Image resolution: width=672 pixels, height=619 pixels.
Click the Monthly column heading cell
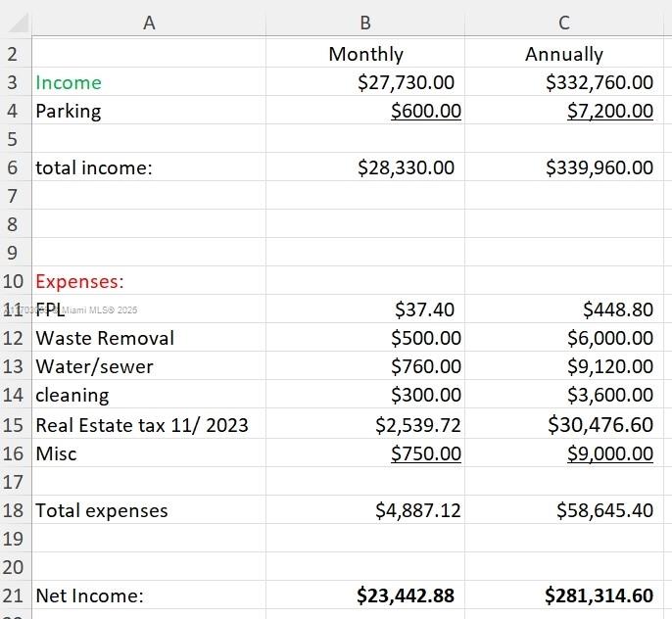(365, 55)
